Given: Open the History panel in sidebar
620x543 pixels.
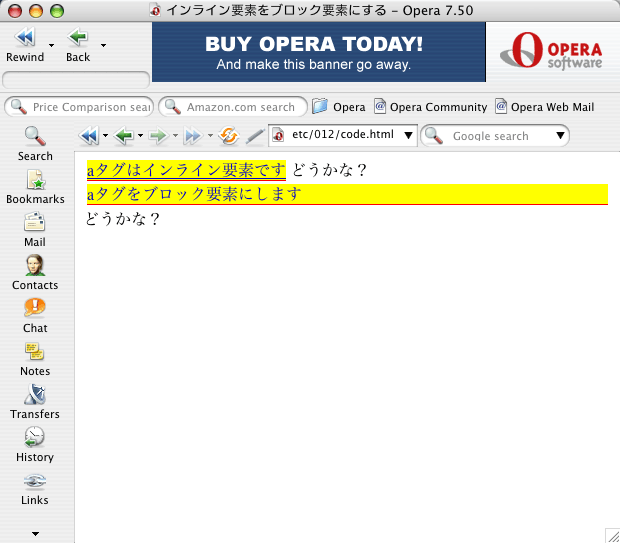Looking at the screenshot, I should click(35, 445).
